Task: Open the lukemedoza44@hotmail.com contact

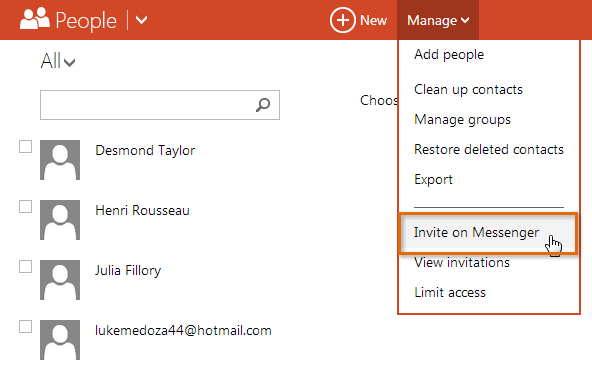Action: pos(183,331)
